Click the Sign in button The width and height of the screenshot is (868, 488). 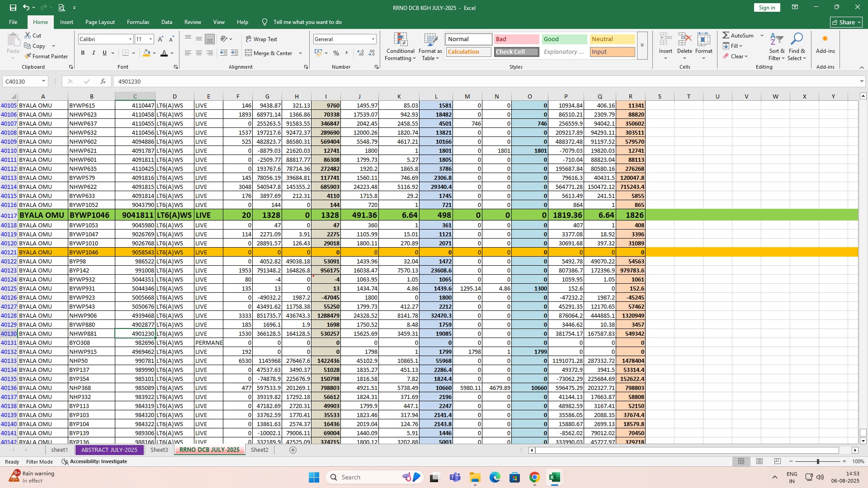click(767, 8)
